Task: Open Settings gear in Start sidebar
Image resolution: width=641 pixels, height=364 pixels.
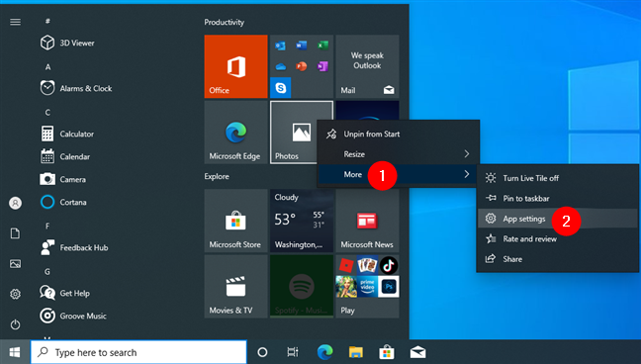Action: tap(15, 294)
